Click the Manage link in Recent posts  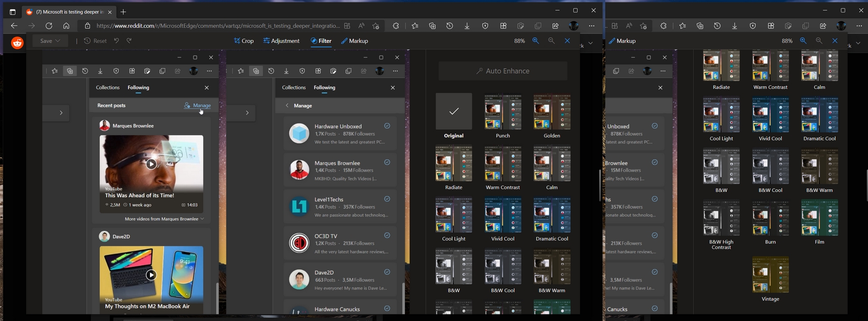[x=197, y=105]
